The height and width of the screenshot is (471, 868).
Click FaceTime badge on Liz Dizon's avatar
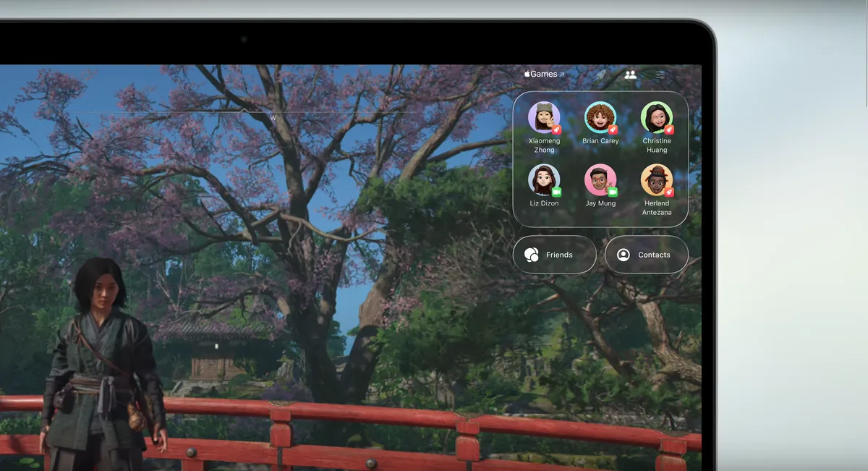pyautogui.click(x=556, y=192)
